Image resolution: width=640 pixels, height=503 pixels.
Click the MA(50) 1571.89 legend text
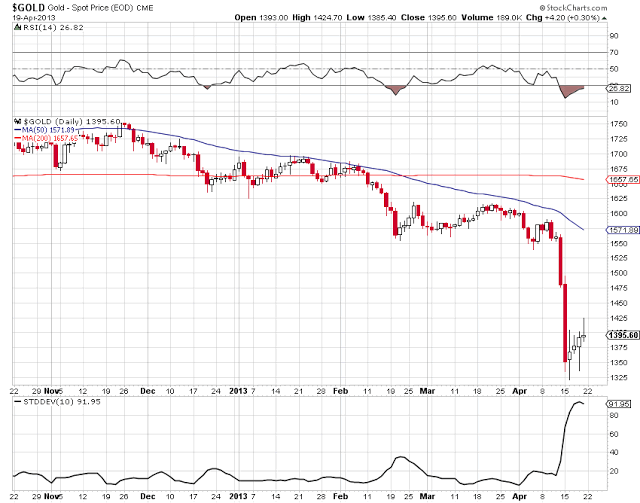tap(48, 130)
